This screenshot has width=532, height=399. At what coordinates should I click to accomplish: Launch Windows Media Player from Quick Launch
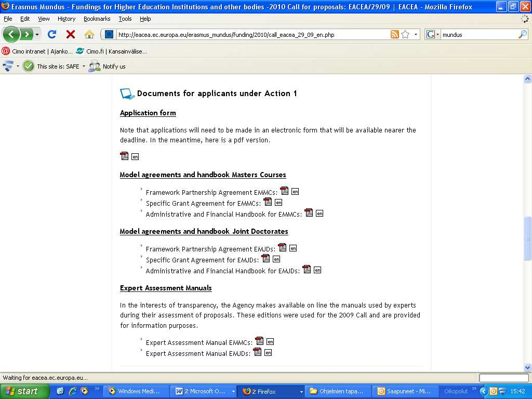click(84, 391)
